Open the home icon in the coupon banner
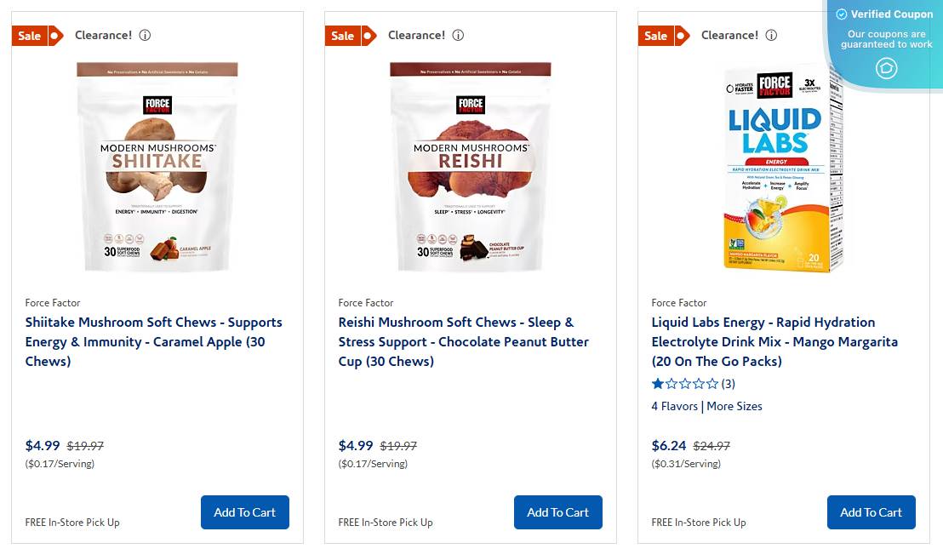The height and width of the screenshot is (560, 943). [885, 67]
